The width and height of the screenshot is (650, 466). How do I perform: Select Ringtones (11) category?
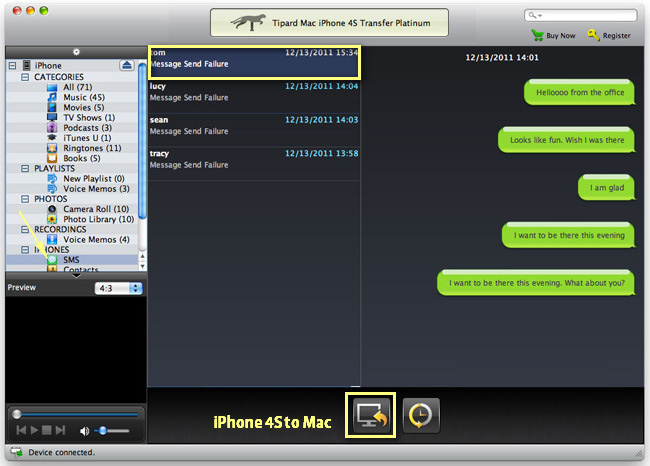coord(92,148)
